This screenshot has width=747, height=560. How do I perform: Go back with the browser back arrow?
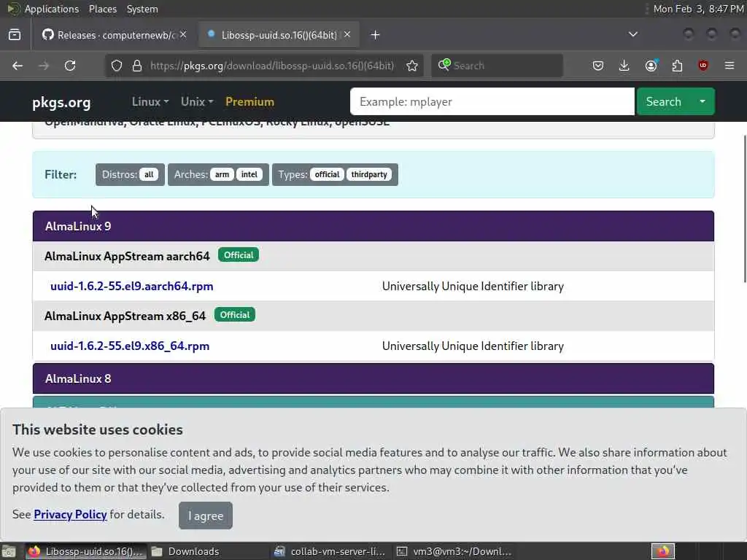[18, 66]
